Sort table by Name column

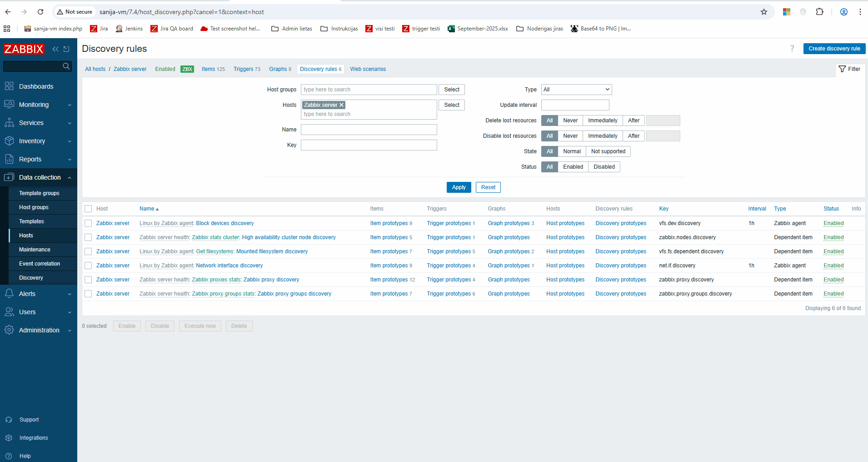point(149,209)
